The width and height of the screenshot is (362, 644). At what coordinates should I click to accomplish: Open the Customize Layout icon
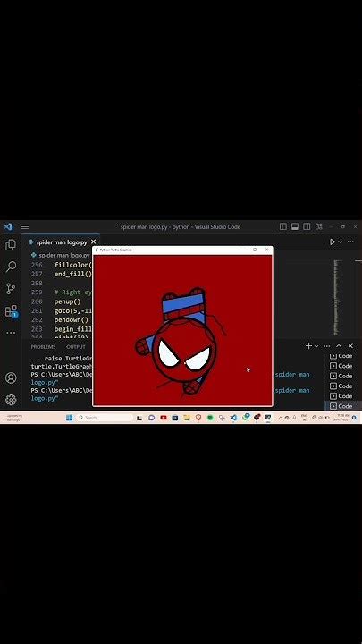pos(319,226)
